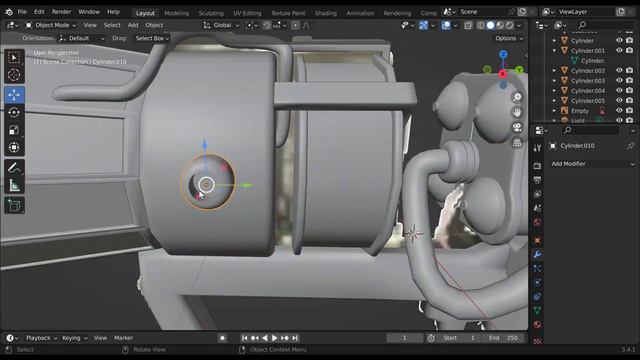640x360 pixels.
Task: Hide Empty object via eye icon
Action: click(x=619, y=110)
